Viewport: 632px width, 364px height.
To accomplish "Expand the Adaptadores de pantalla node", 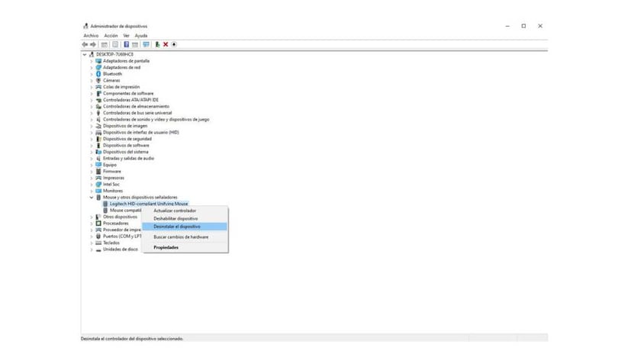I will tap(92, 61).
